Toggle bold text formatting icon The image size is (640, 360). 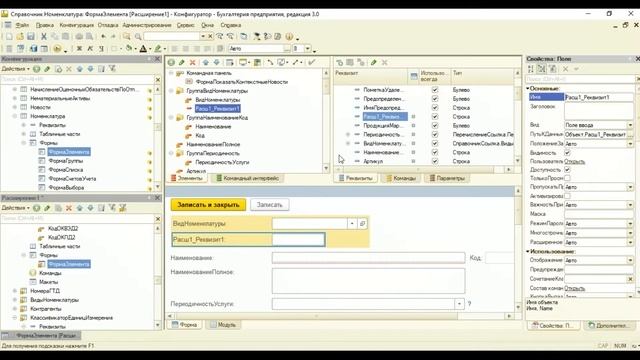pyautogui.click(x=79, y=49)
